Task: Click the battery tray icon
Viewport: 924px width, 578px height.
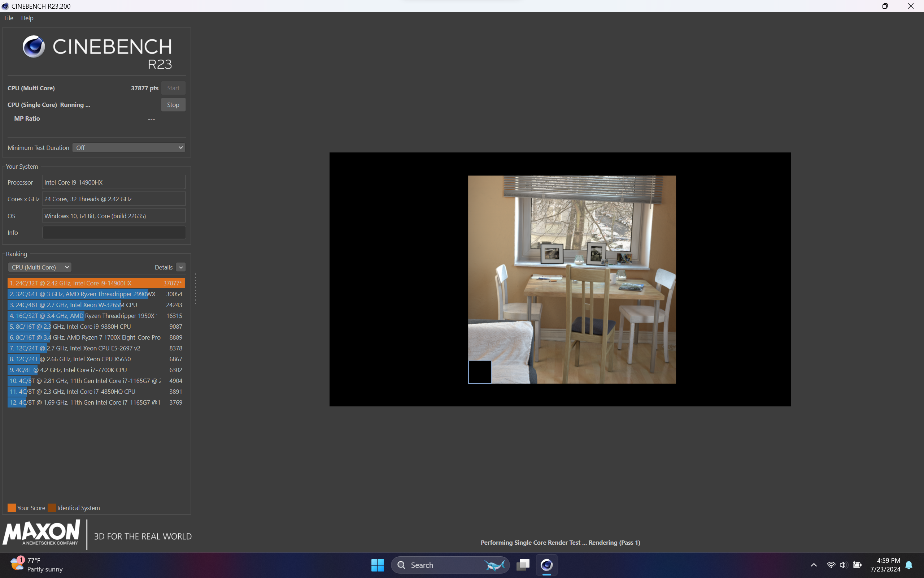Action: pos(857,565)
